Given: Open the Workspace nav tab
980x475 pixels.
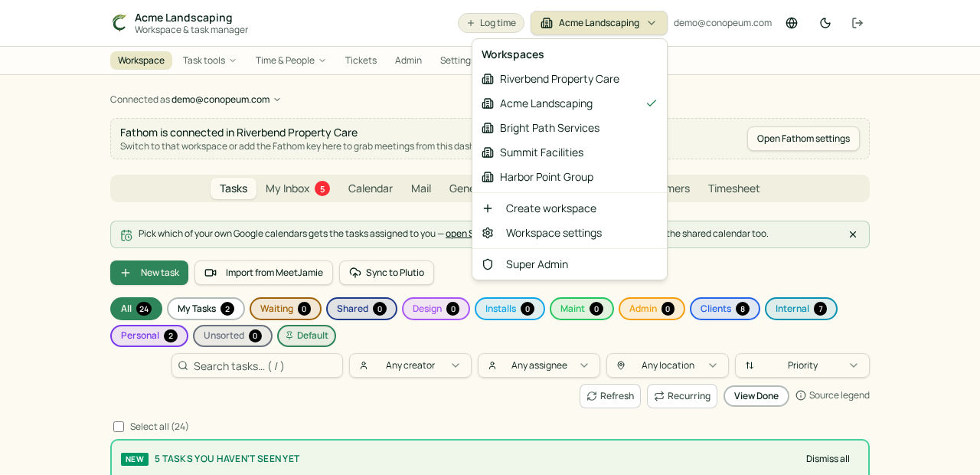Looking at the screenshot, I should coord(141,61).
